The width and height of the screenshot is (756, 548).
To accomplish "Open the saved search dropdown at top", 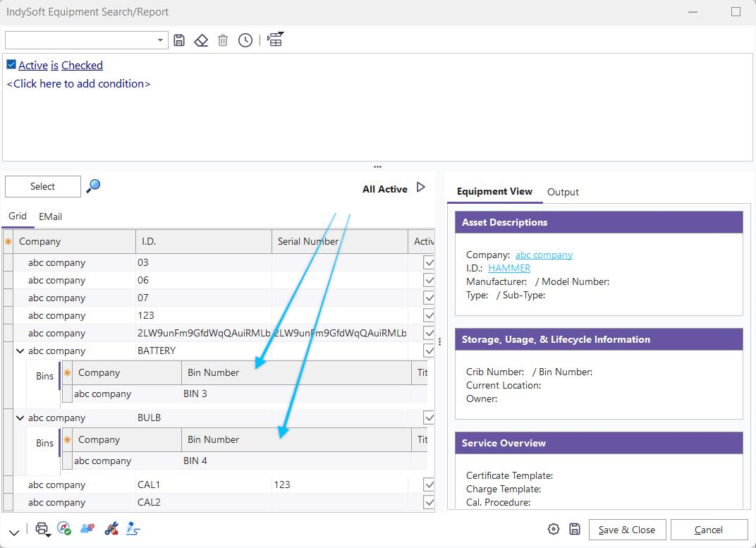I will [x=161, y=40].
